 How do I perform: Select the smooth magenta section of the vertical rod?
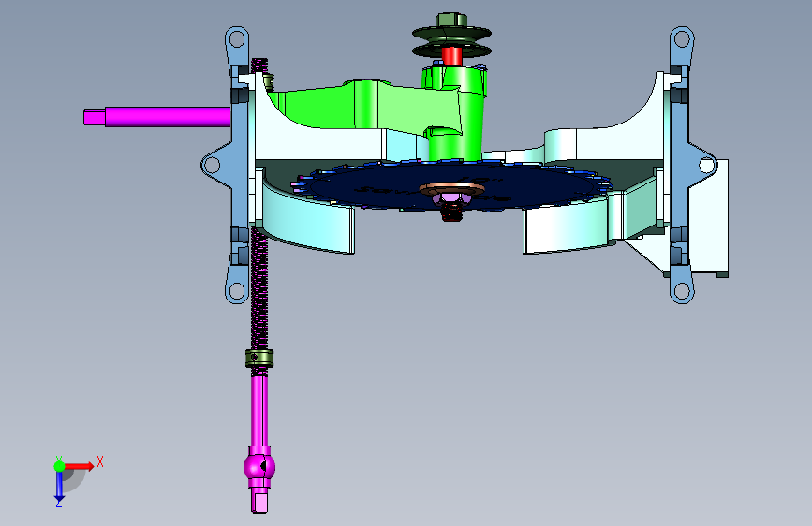coord(259,409)
